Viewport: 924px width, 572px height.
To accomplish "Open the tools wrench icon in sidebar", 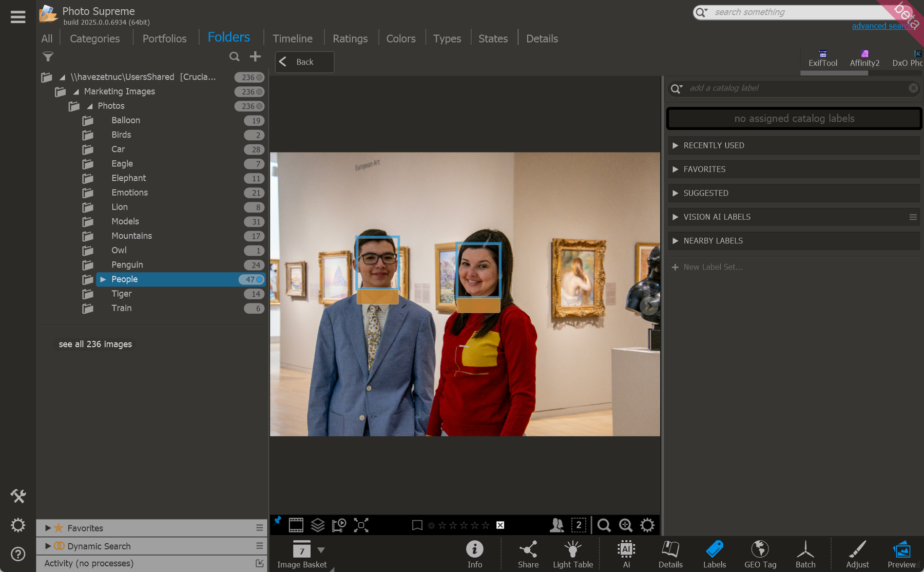I will [x=18, y=496].
